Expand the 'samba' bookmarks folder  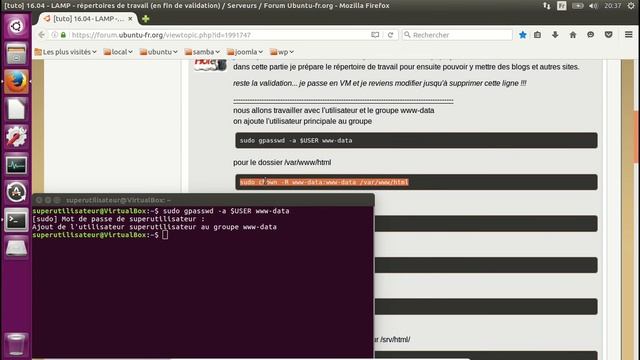coord(202,52)
